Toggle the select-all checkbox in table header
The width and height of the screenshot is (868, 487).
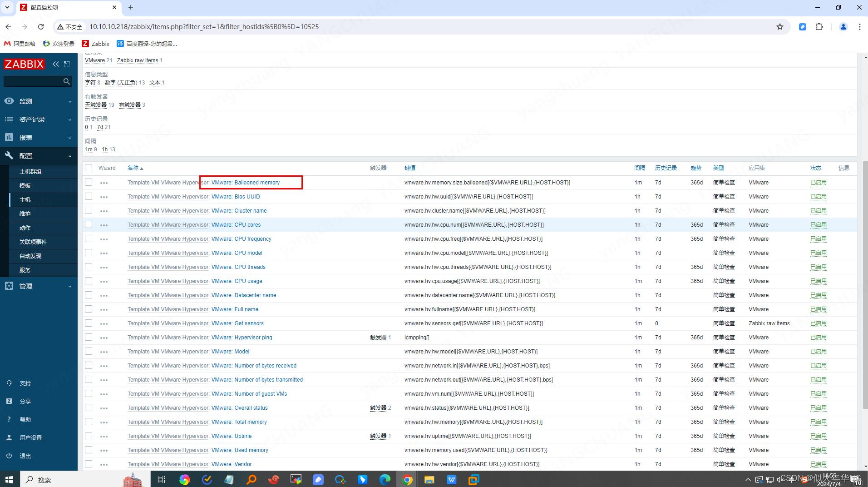pos(89,168)
